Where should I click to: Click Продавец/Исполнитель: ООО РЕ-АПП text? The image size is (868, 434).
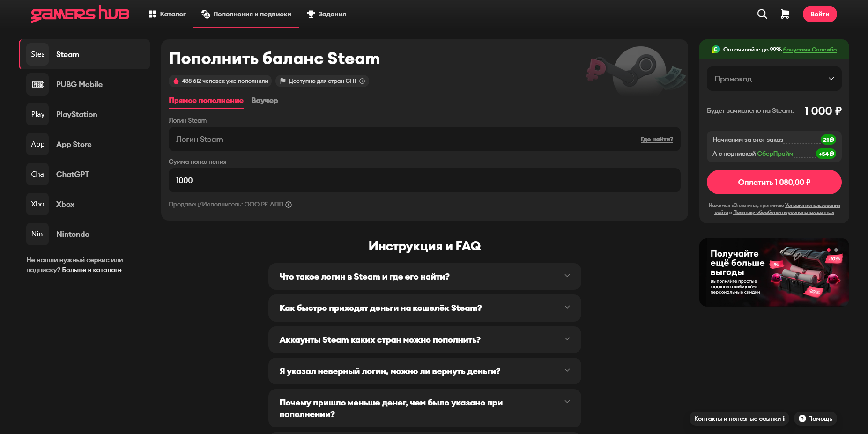pos(226,205)
